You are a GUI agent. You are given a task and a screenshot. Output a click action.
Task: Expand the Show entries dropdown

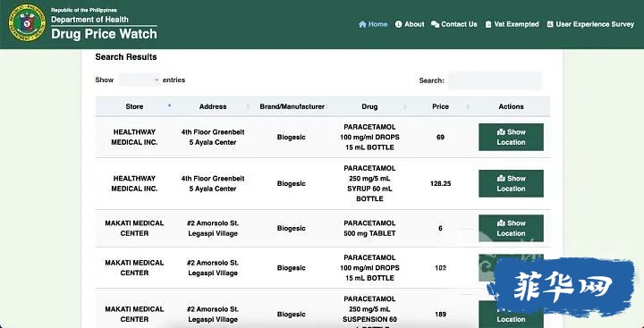140,80
